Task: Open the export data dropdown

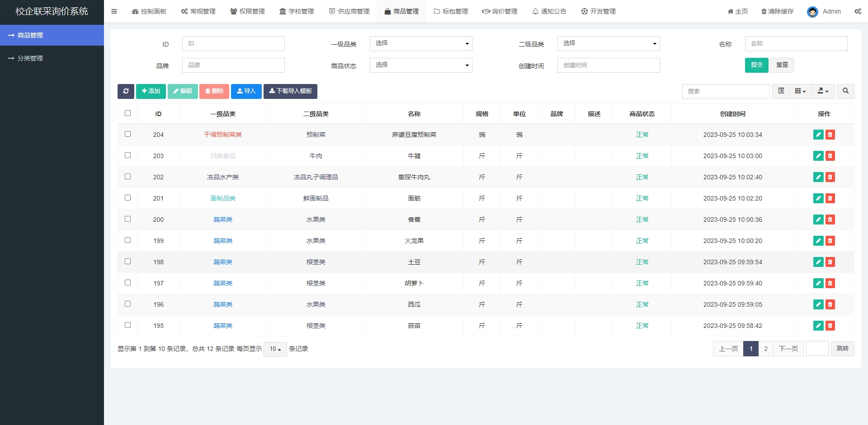Action: 823,91
